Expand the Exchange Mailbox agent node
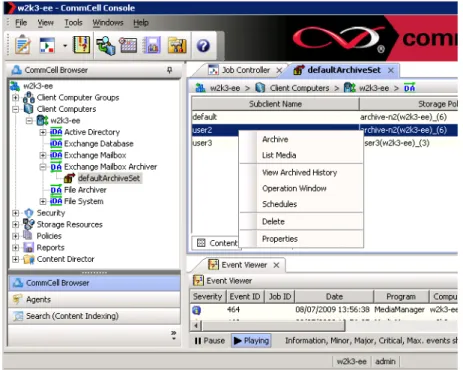 tap(43, 155)
